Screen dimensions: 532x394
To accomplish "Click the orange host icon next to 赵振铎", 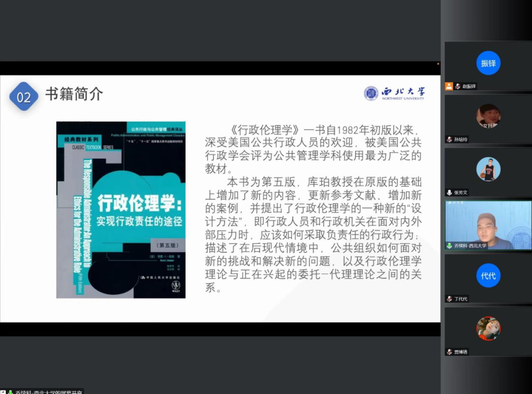I will [449, 86].
